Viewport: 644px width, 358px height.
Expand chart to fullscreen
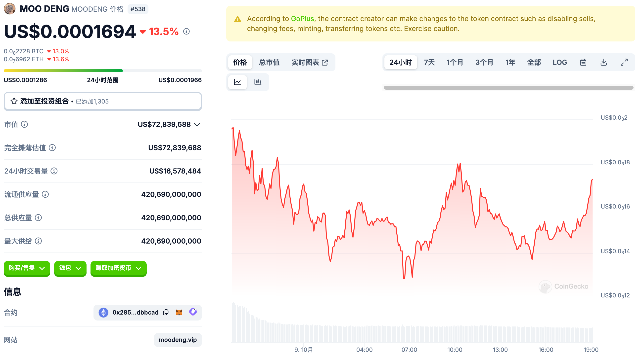point(624,62)
